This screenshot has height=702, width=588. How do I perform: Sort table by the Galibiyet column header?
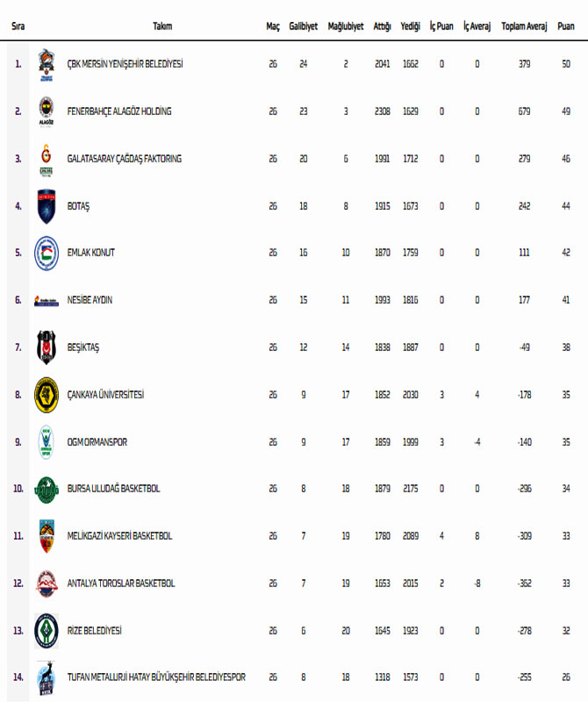click(x=303, y=26)
